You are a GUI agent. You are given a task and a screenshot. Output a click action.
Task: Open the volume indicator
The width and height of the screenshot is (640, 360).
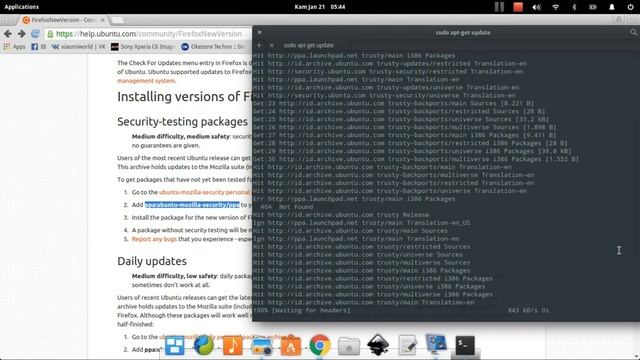(x=536, y=7)
